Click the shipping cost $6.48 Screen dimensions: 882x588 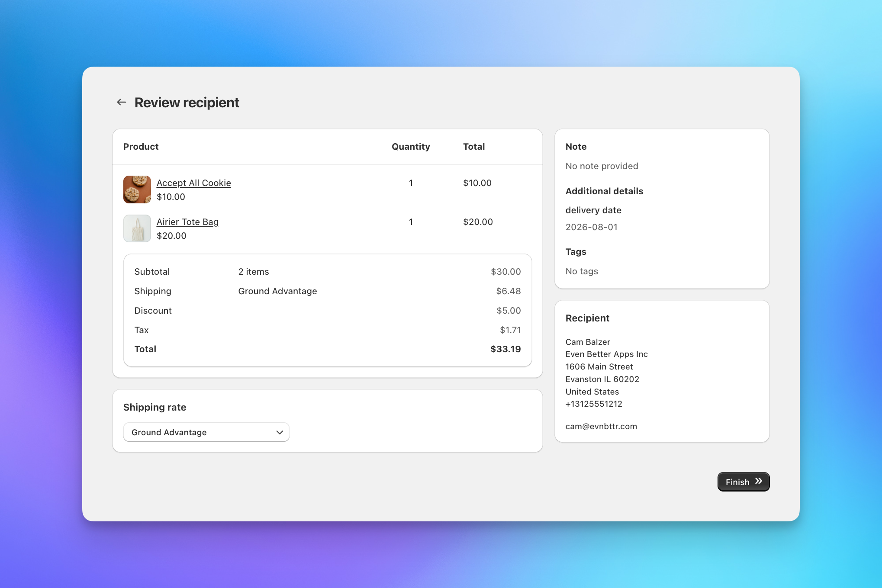(509, 291)
